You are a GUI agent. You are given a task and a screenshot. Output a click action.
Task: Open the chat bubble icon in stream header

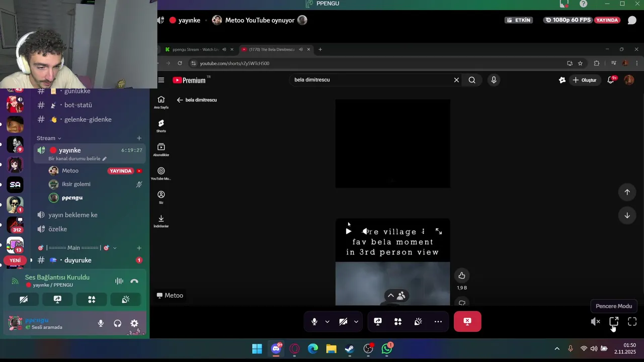coord(632,20)
